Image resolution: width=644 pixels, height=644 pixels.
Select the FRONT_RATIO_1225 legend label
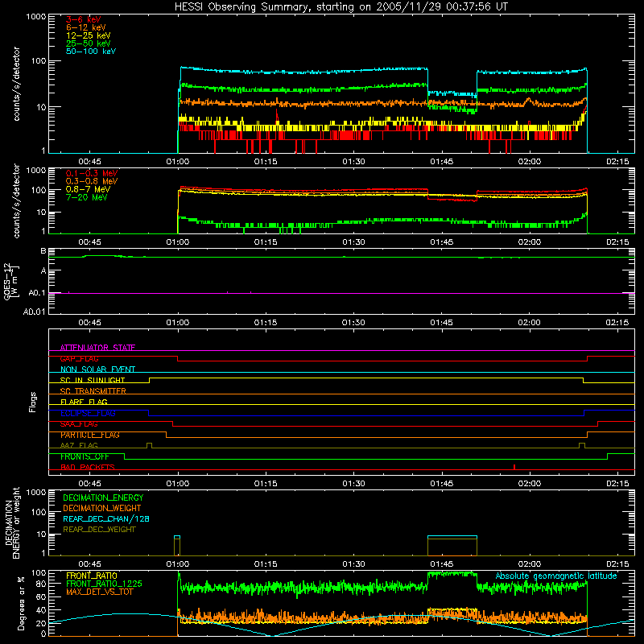tap(104, 584)
